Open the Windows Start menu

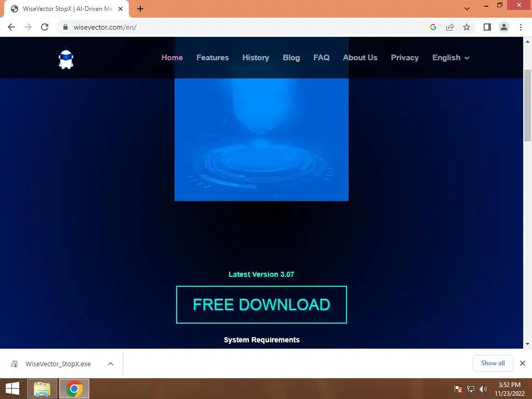coord(12,389)
